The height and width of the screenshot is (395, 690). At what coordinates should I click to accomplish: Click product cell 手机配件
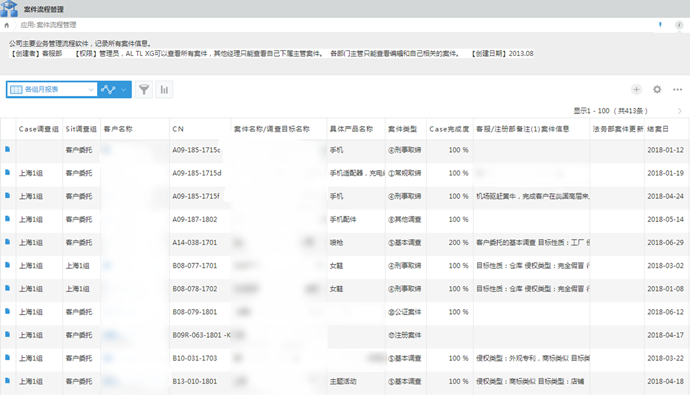[x=343, y=219]
